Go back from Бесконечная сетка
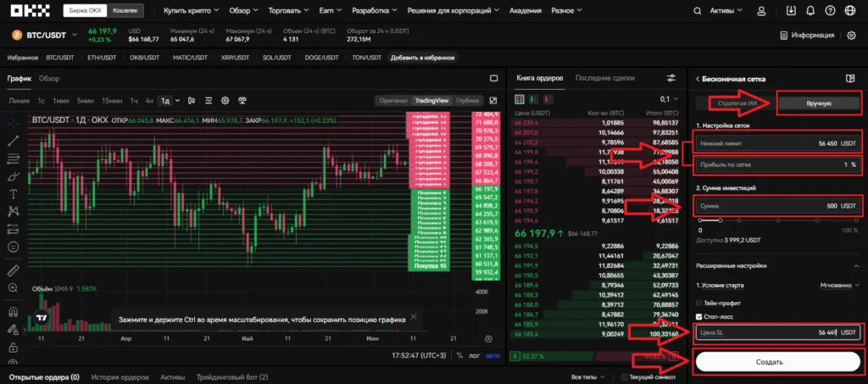This screenshot has height=384, width=868. (x=698, y=79)
